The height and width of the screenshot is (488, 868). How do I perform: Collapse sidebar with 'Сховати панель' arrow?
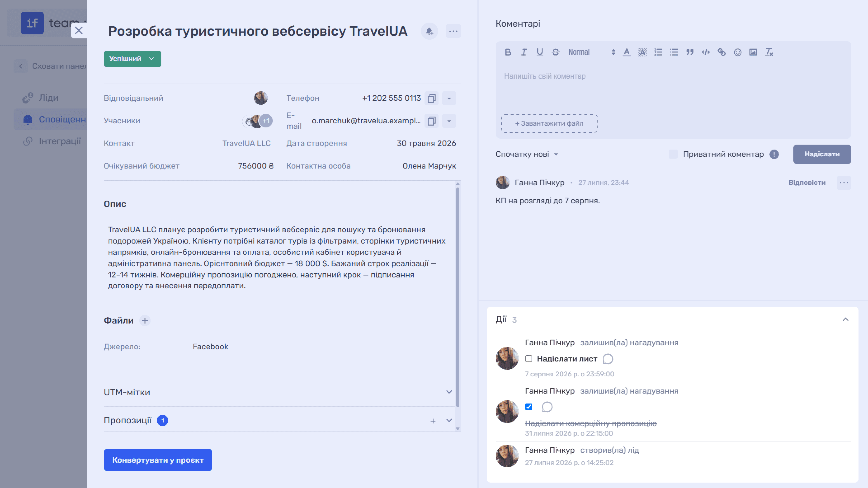(x=21, y=66)
